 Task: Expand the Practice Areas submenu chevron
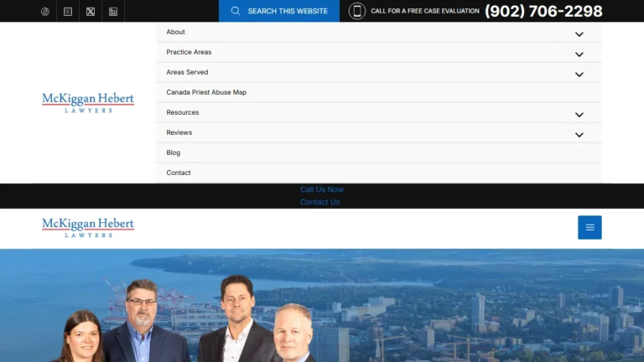(x=579, y=54)
